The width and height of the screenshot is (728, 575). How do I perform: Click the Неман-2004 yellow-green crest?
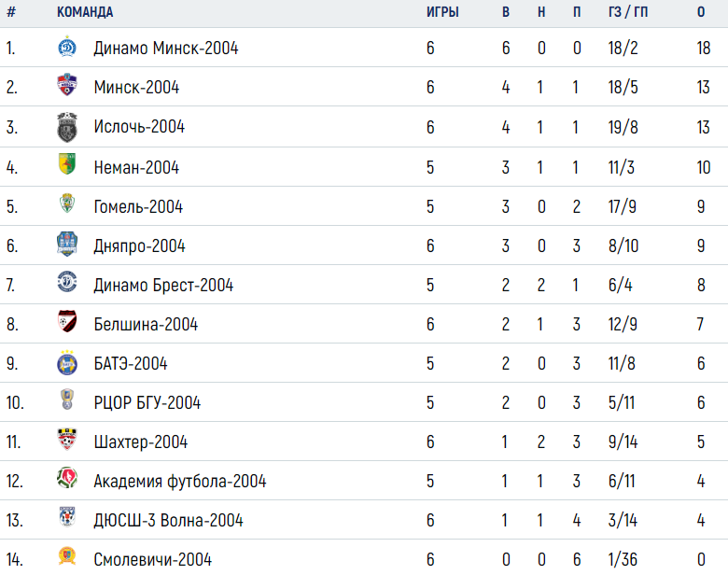[x=67, y=164]
